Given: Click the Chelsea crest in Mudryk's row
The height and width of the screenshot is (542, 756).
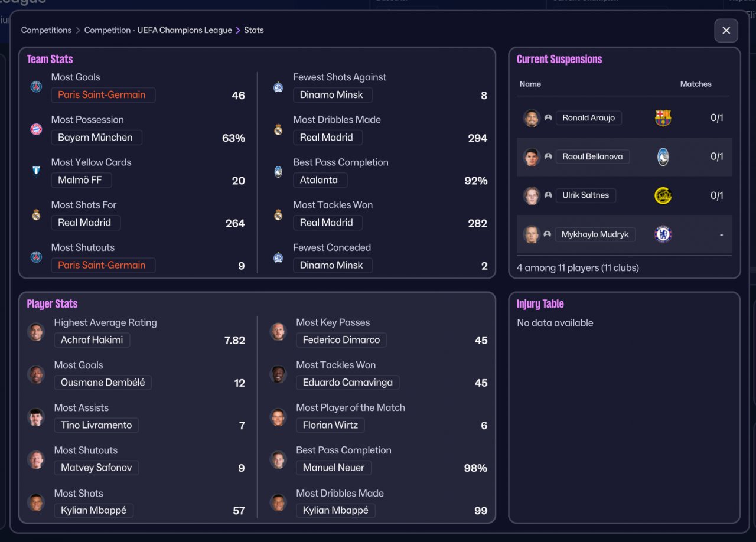Looking at the screenshot, I should click(663, 234).
